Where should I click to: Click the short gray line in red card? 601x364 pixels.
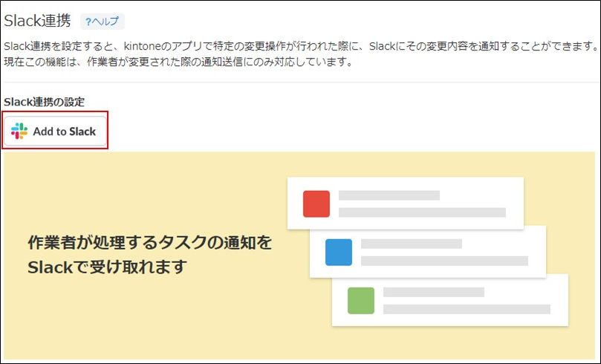pyautogui.click(x=389, y=195)
